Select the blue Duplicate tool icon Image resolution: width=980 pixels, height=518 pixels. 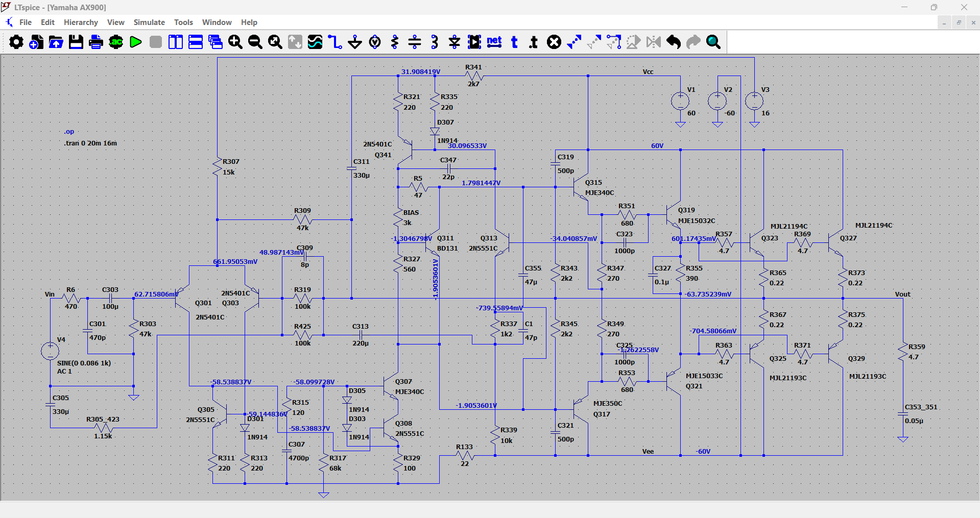[x=574, y=42]
